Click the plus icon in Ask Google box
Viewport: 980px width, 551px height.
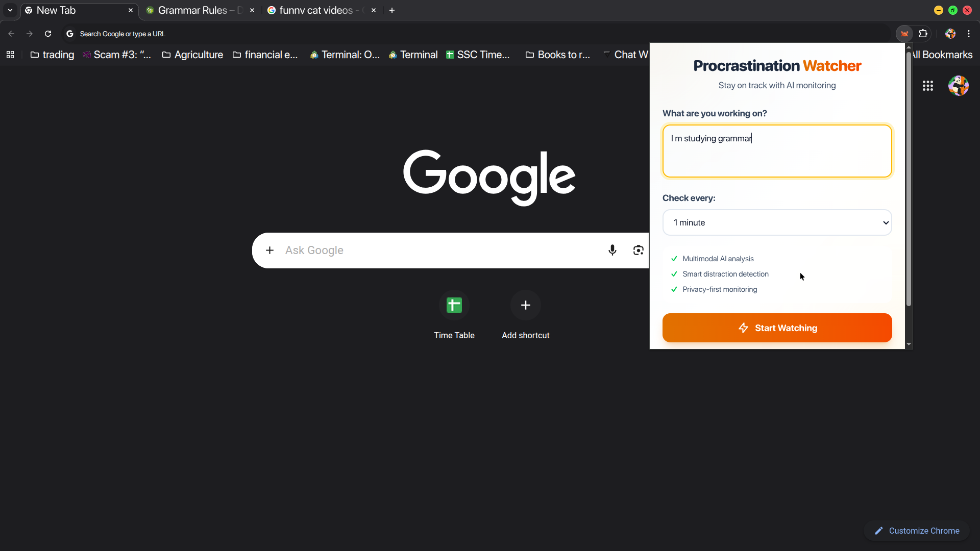(x=269, y=250)
